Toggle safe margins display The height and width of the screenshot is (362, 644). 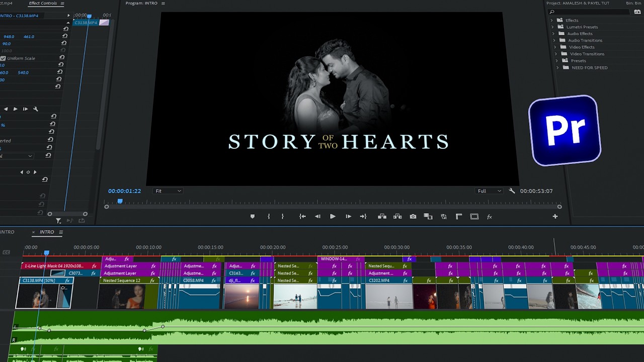474,216
